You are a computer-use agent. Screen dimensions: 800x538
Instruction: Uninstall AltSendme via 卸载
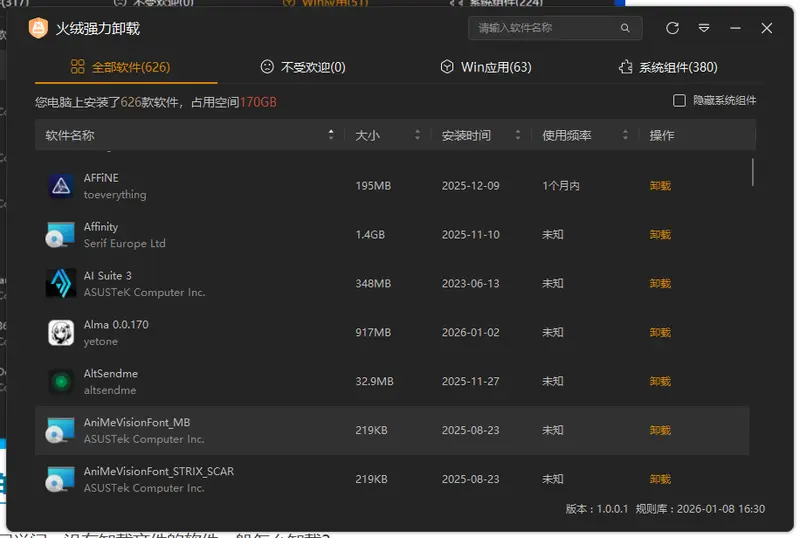[660, 381]
